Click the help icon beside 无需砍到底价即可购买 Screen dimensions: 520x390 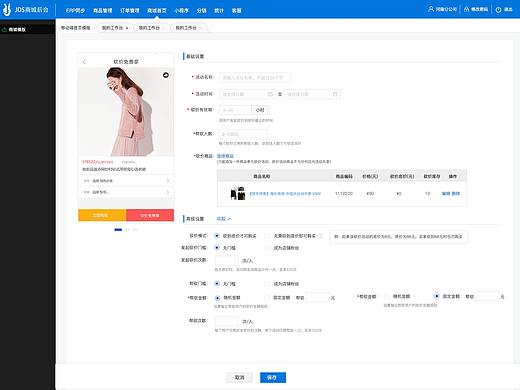click(x=320, y=236)
